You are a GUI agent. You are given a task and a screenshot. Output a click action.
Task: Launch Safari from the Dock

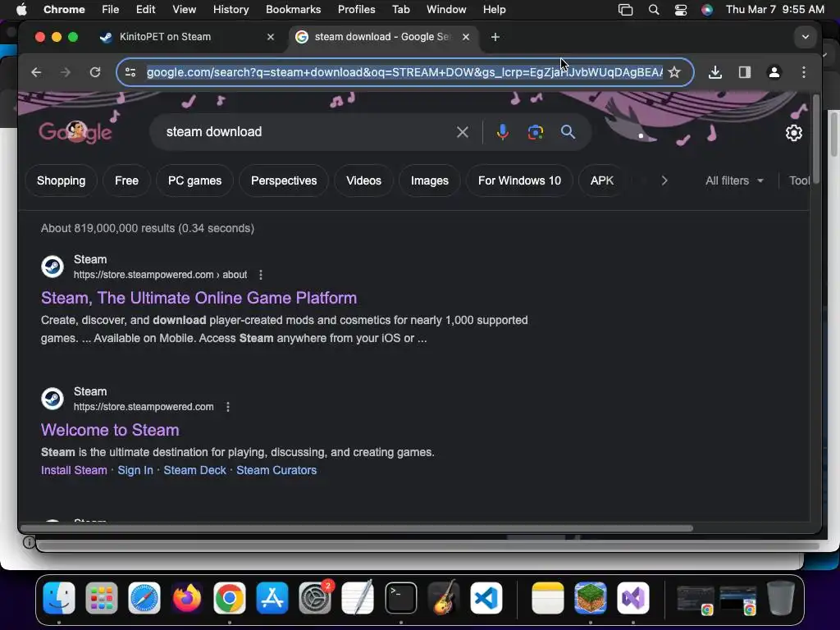(144, 597)
